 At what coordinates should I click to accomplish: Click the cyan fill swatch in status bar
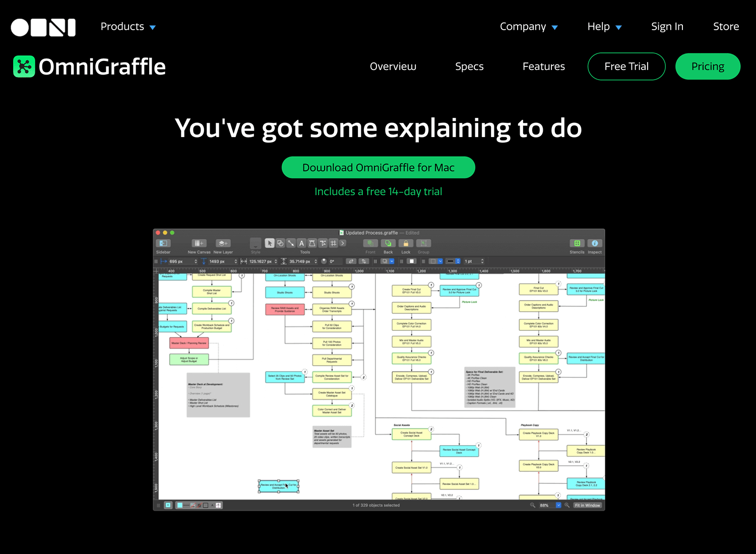coord(179,505)
